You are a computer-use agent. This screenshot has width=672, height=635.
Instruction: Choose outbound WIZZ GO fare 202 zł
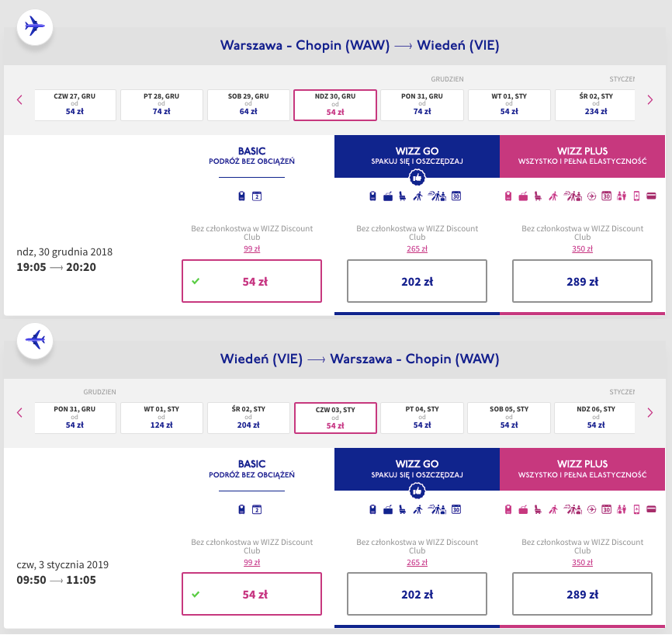417,281
